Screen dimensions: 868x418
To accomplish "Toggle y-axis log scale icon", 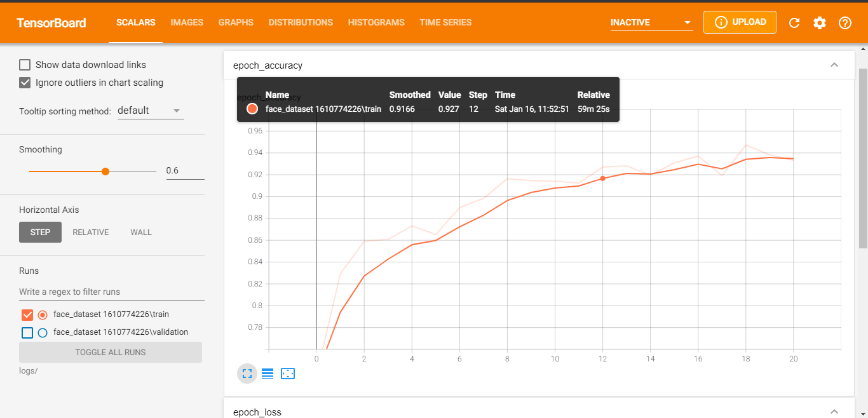I will (268, 374).
